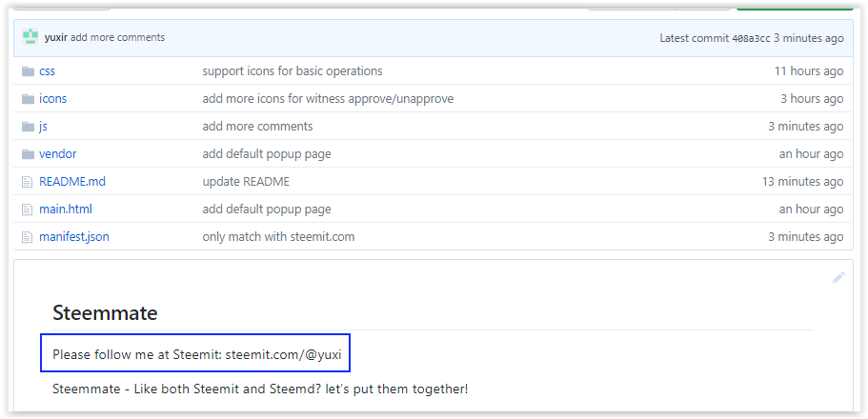The width and height of the screenshot is (868, 419).
Task: Click the '3 hours ago' timestamp
Action: 812,99
